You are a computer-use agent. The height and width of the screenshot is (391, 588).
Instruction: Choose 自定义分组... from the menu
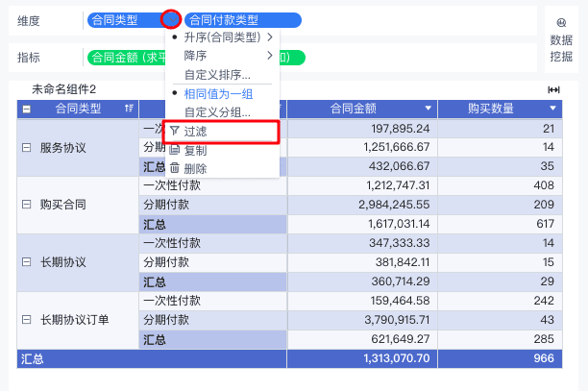[x=217, y=112]
